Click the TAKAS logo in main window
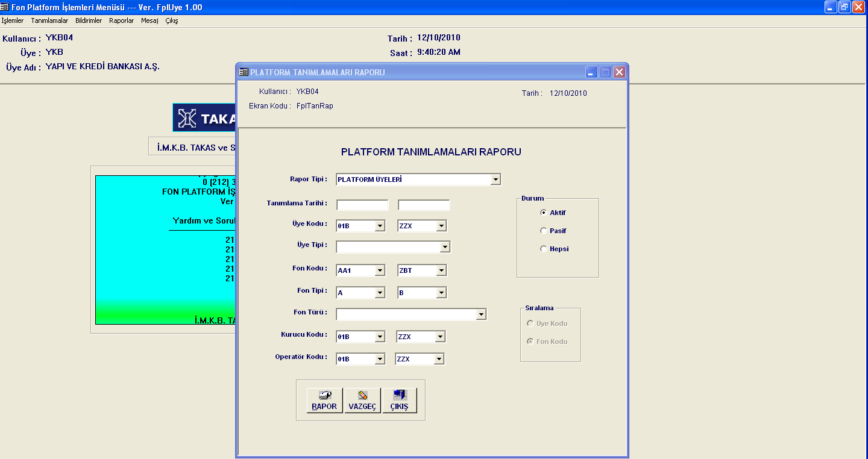Image resolution: width=868 pixels, height=459 pixels. (x=204, y=118)
